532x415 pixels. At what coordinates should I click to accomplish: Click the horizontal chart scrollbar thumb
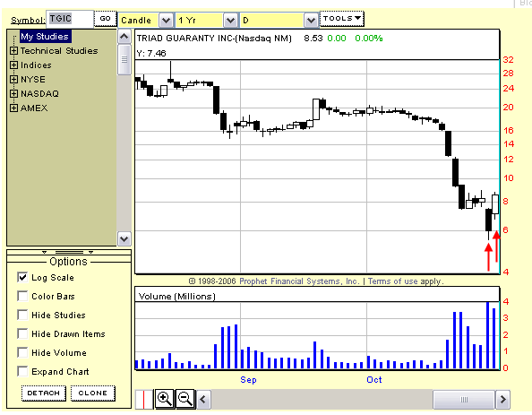(464, 400)
